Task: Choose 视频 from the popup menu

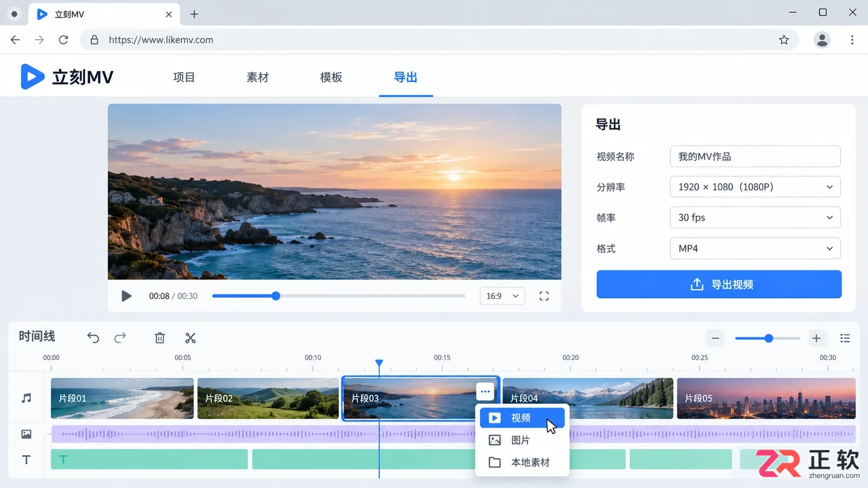Action: (x=522, y=418)
